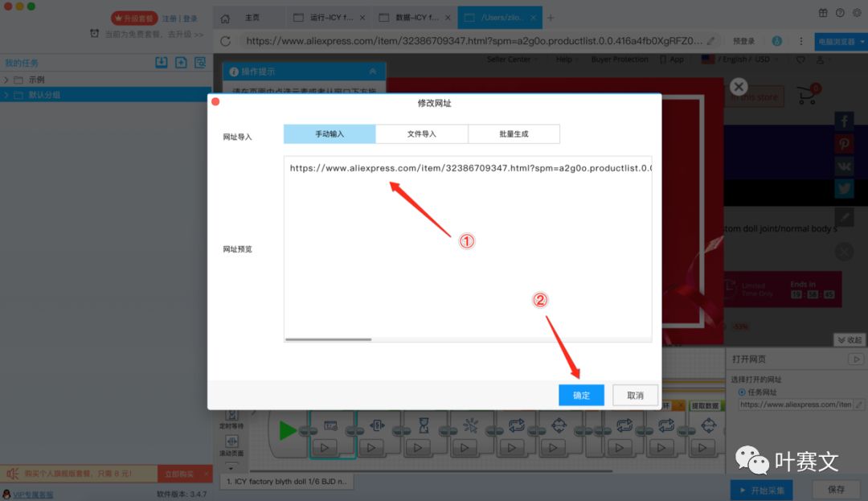The width and height of the screenshot is (868, 501).
Task: Click the Twitter share icon
Action: 844,188
